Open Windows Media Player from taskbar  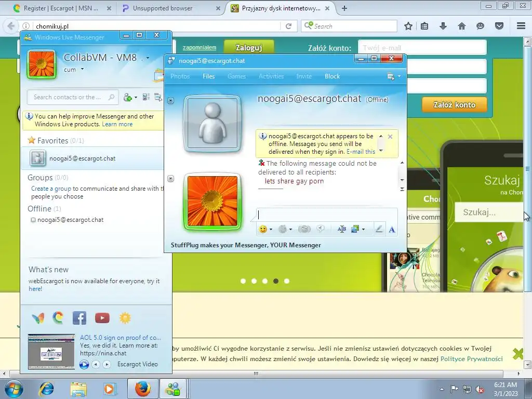click(x=109, y=389)
